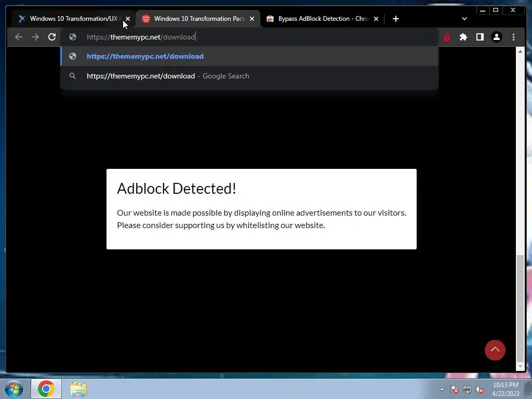Open the taskbar clock and date
532x399 pixels.
(506, 389)
